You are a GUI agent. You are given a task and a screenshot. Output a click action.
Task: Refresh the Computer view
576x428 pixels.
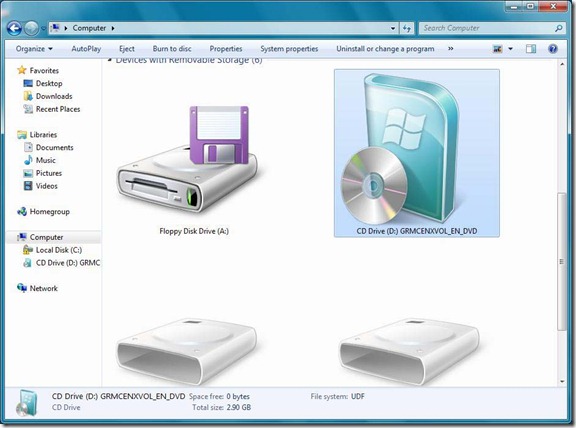(407, 28)
